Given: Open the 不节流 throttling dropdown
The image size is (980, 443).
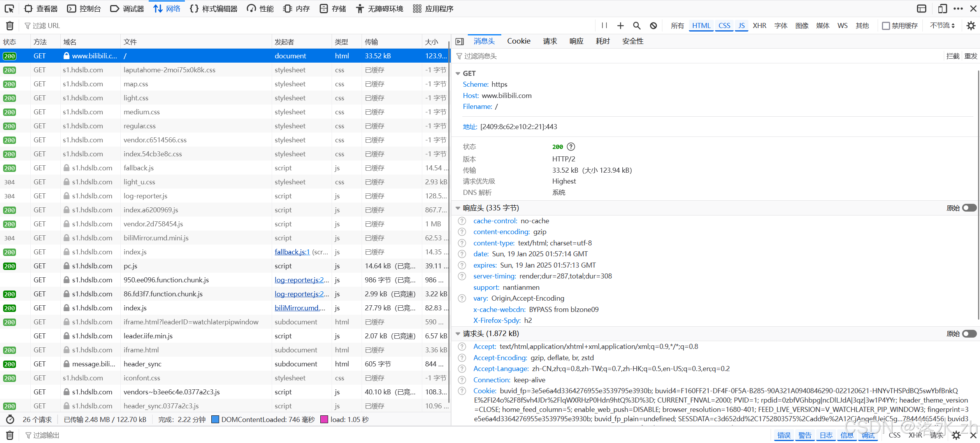Looking at the screenshot, I should tap(942, 26).
